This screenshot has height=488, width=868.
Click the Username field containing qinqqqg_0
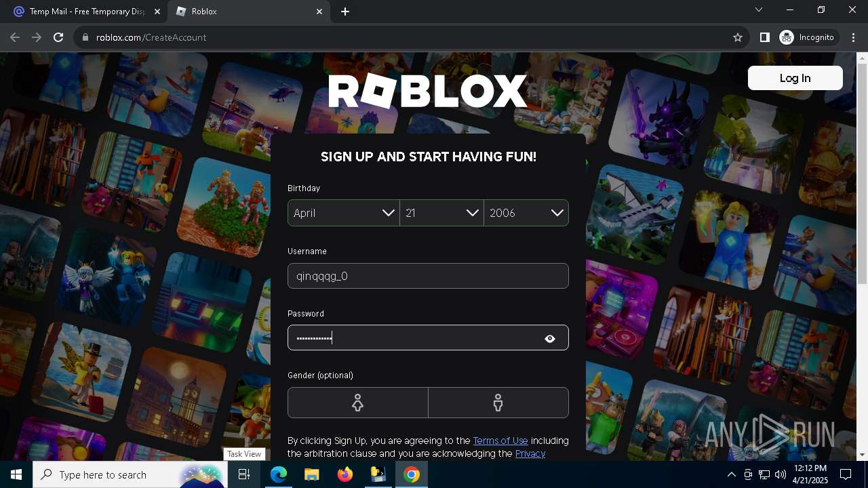click(x=428, y=276)
